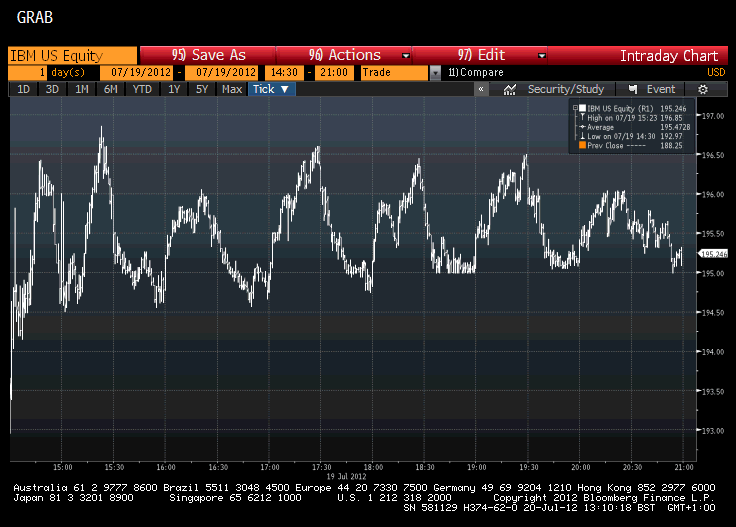Open the Trade type dropdown arrow
736x527 pixels.
coord(436,73)
